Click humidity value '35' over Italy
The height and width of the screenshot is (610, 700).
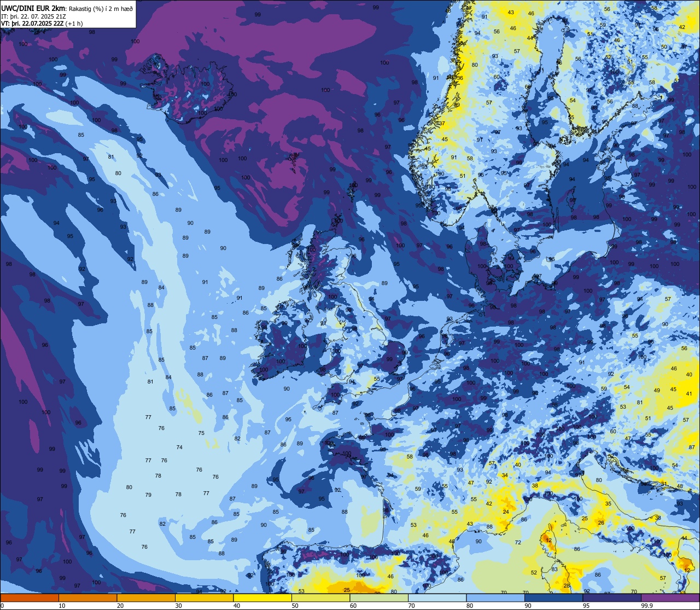(608, 503)
